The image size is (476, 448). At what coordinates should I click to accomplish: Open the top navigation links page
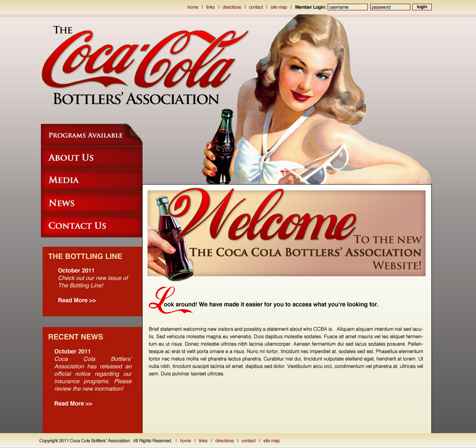[210, 7]
